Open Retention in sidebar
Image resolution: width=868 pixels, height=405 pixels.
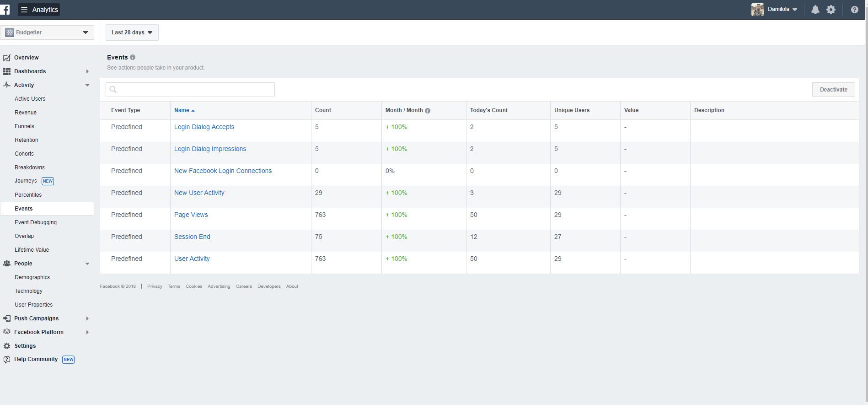coord(27,140)
